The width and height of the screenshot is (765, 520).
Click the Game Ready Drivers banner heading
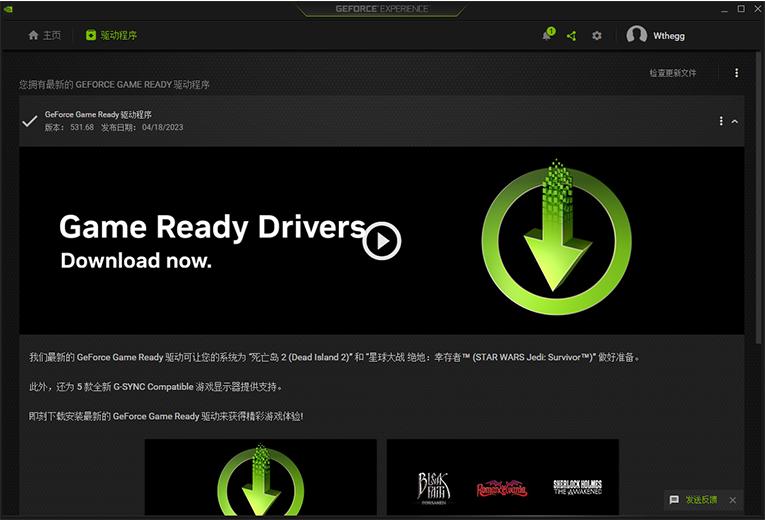coord(212,227)
